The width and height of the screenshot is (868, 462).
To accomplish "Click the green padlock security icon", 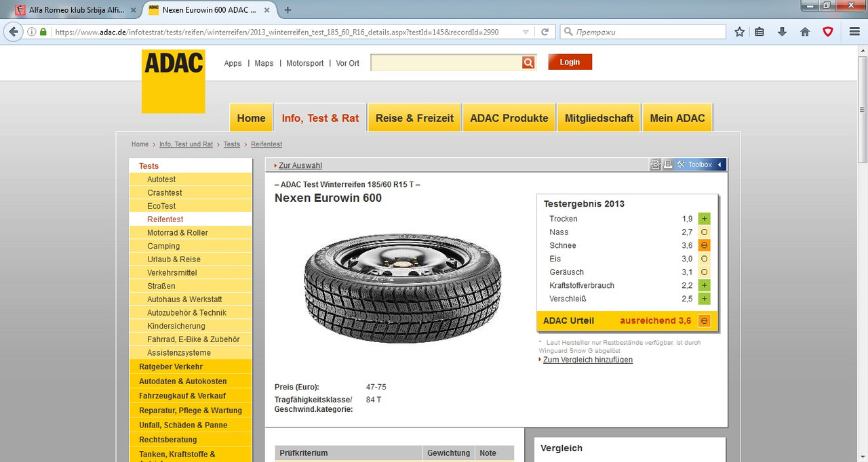I will (43, 32).
